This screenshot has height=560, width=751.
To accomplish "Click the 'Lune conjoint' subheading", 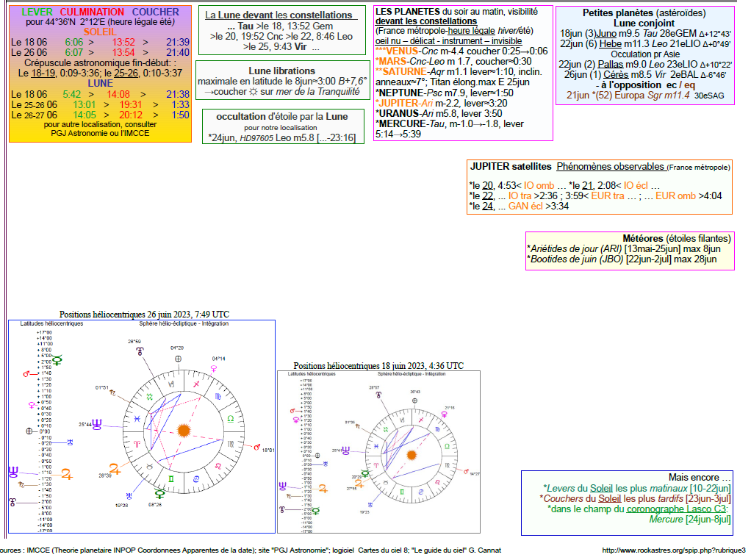I will 644,23.
